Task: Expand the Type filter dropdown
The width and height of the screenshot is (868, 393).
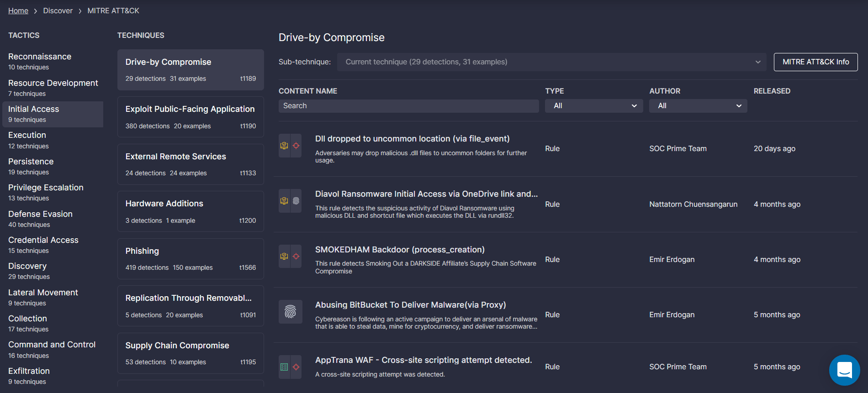Action: pos(594,106)
